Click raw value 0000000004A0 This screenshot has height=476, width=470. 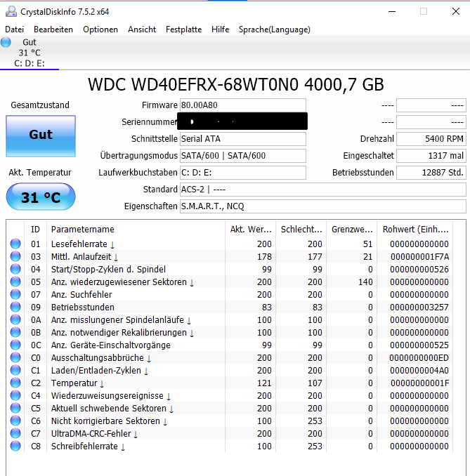[419, 371]
